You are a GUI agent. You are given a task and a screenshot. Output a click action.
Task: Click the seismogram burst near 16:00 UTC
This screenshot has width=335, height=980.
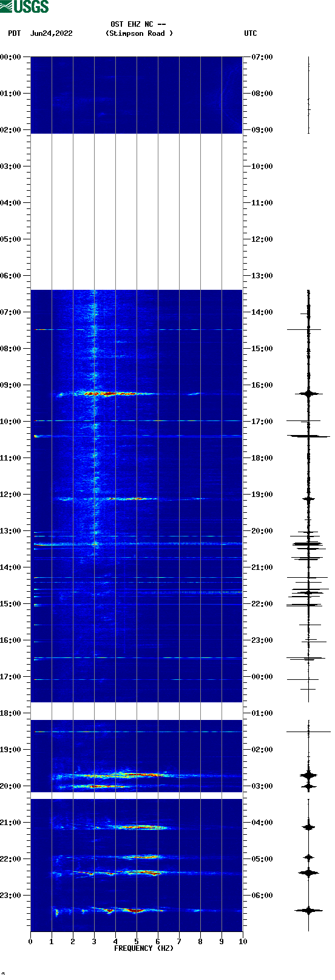(x=308, y=394)
